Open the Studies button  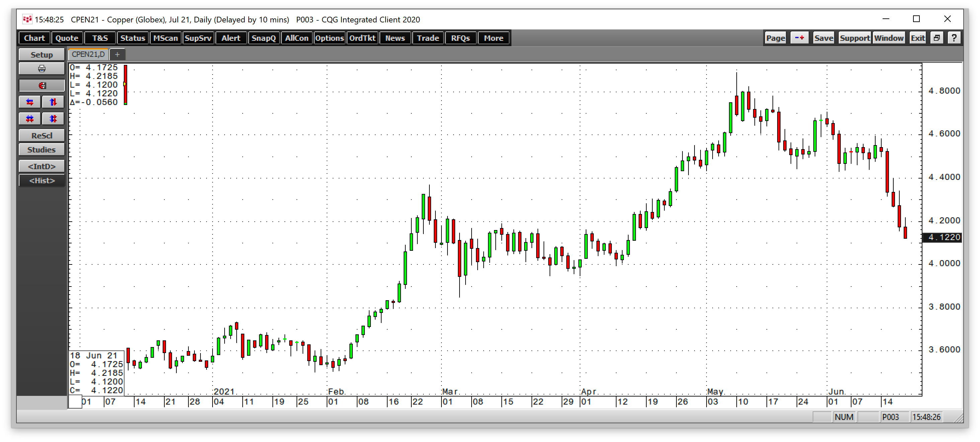pyautogui.click(x=42, y=150)
